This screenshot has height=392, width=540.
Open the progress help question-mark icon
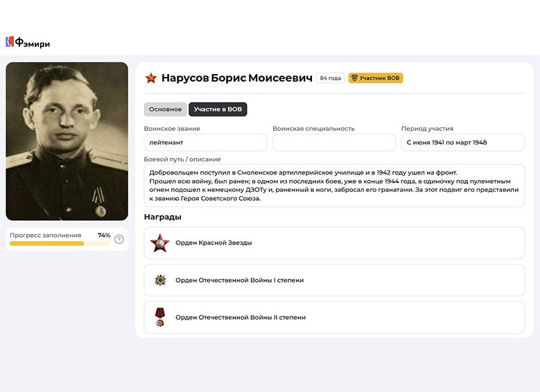click(119, 239)
